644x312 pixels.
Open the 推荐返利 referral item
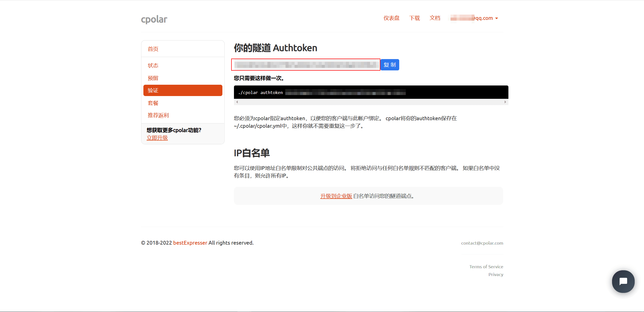tap(158, 115)
